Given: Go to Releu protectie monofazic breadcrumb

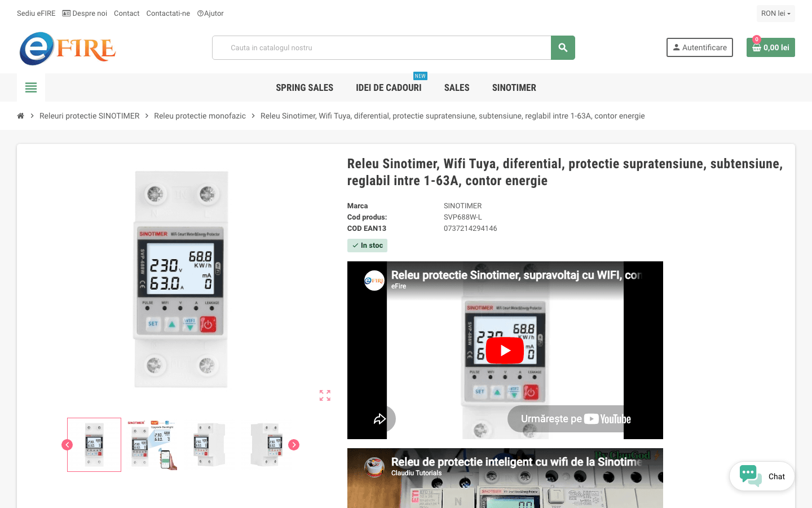Looking at the screenshot, I should pos(200,116).
